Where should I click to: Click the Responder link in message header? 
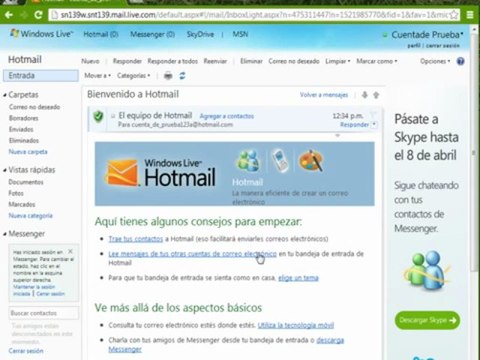354,124
